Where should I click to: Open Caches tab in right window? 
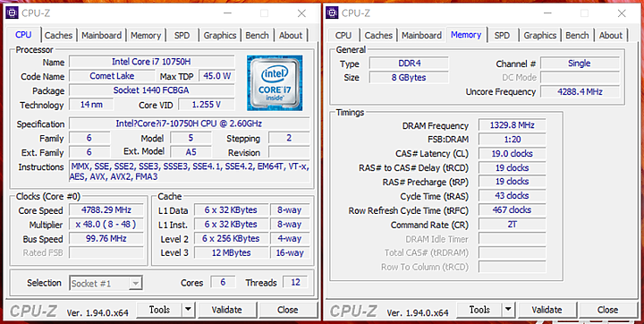click(378, 36)
